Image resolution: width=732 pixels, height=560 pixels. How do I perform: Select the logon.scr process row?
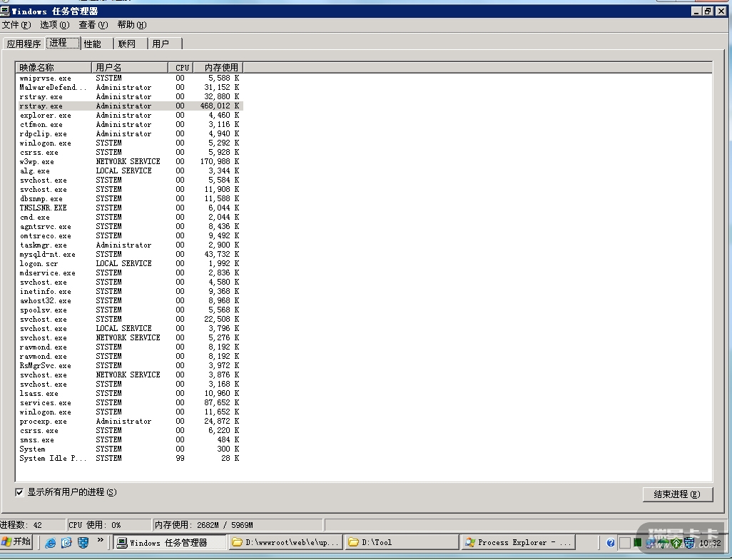(129, 264)
